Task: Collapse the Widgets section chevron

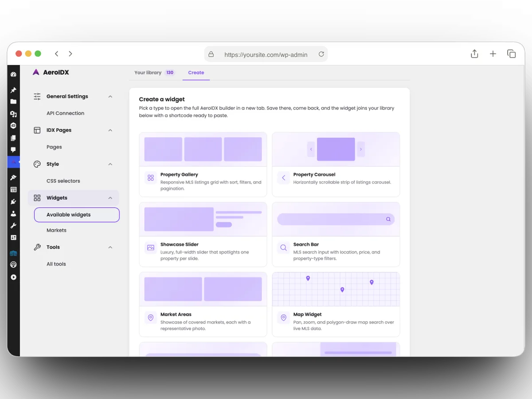Action: click(110, 198)
